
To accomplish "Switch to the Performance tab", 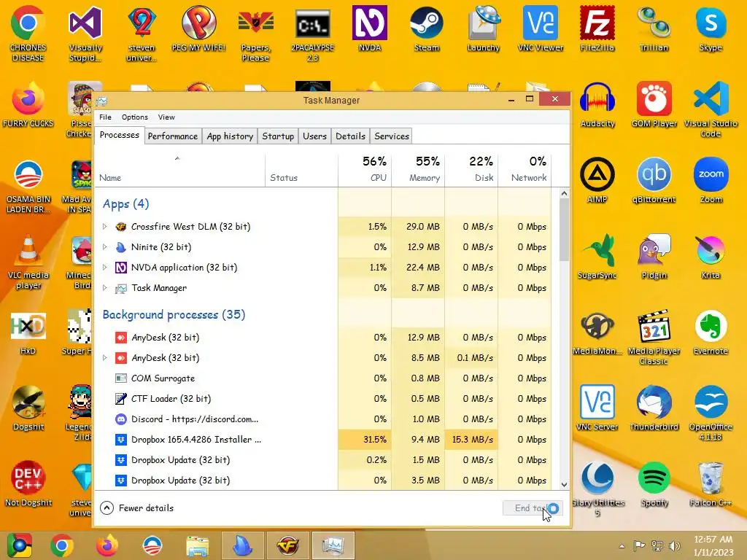I will 172,136.
